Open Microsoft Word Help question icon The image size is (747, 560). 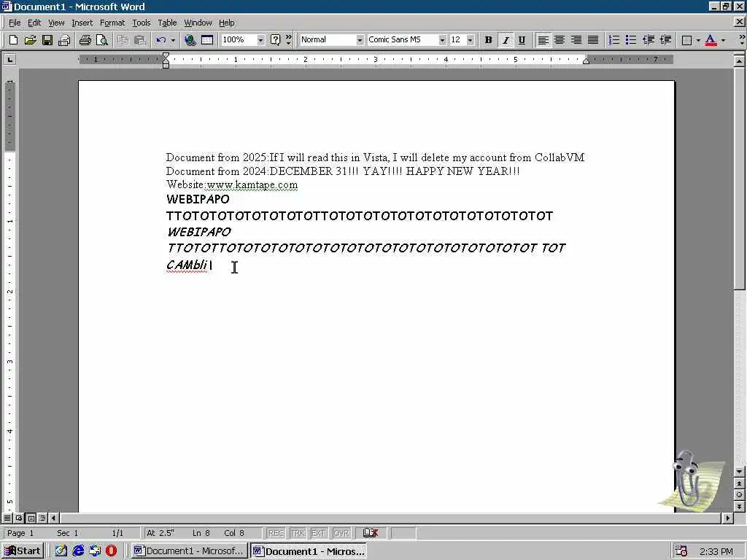coord(275,40)
